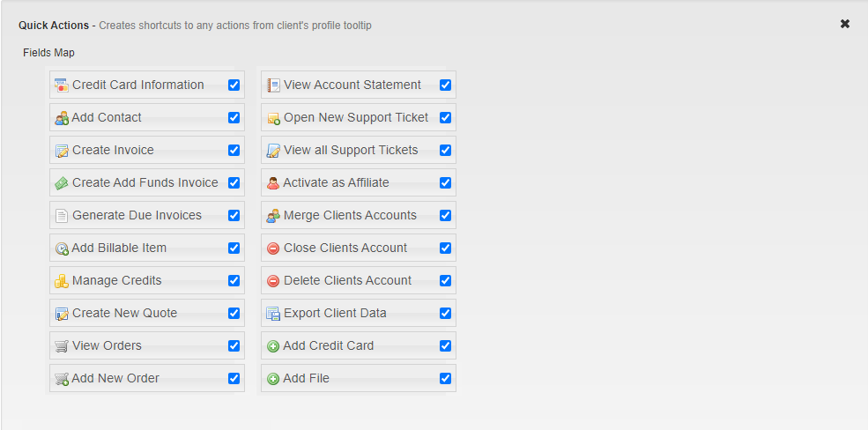Disable the Create Invoice checkbox

tap(234, 150)
